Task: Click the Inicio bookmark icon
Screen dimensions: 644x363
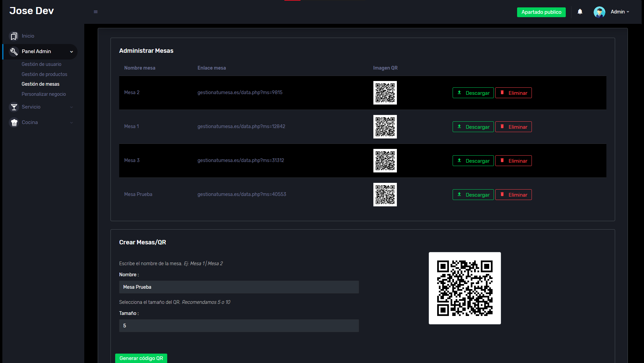Action: pos(14,36)
